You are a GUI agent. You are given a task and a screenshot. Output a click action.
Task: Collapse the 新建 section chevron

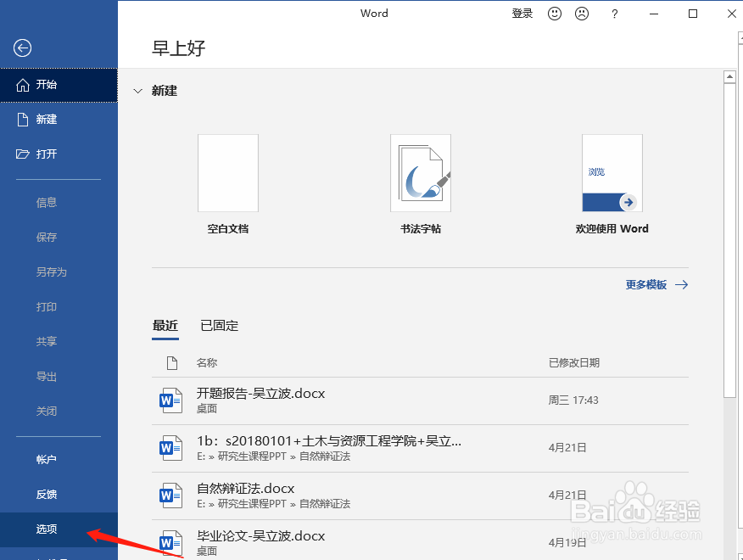coord(137,91)
